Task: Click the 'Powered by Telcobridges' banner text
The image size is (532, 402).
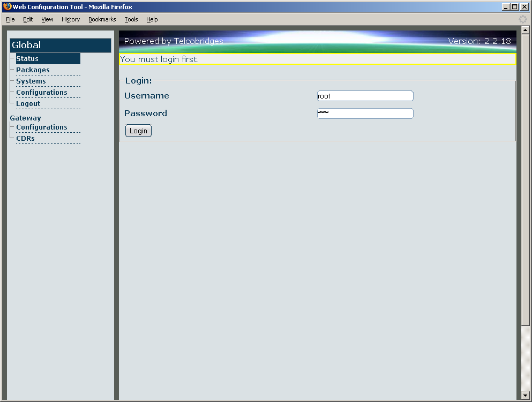Action: (x=174, y=41)
